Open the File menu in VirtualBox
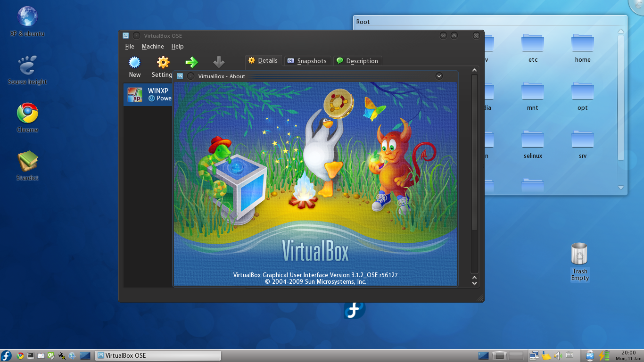The width and height of the screenshot is (644, 362). point(130,47)
